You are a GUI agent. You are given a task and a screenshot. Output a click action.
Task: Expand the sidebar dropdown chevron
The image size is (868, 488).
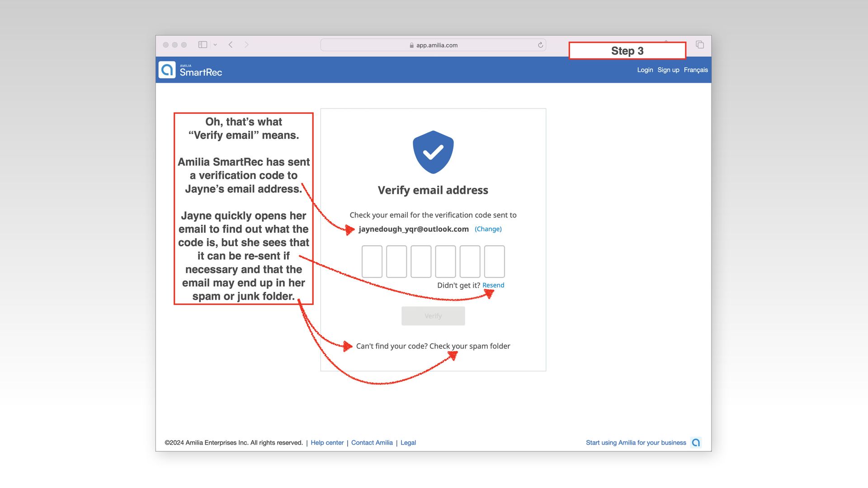click(215, 45)
